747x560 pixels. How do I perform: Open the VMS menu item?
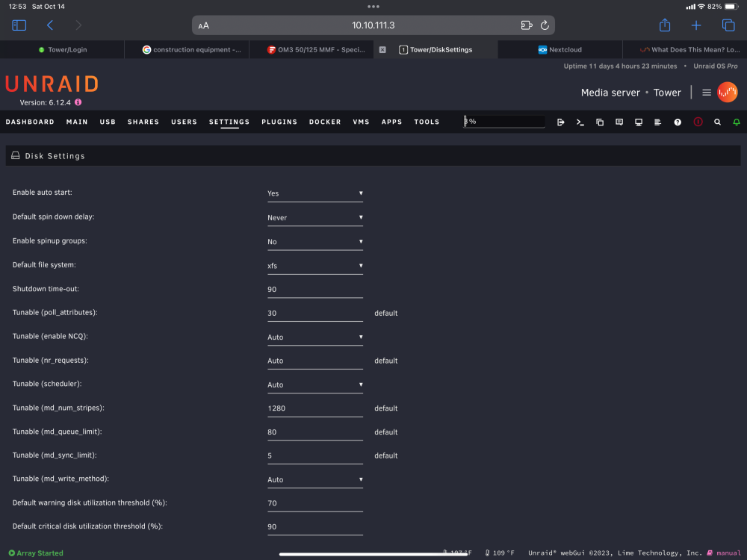pos(361,122)
